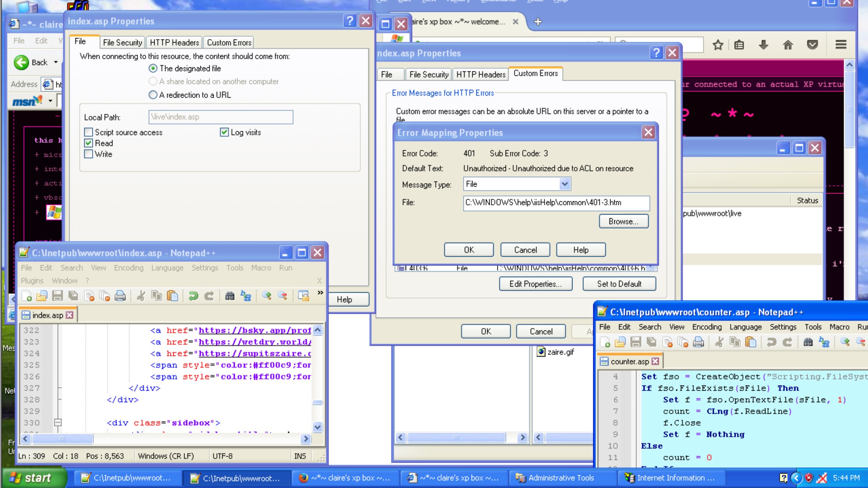Viewport: 868px width, 488px height.
Task: Switch to HTTP Headers tab in right Properties dialog
Action: click(480, 74)
